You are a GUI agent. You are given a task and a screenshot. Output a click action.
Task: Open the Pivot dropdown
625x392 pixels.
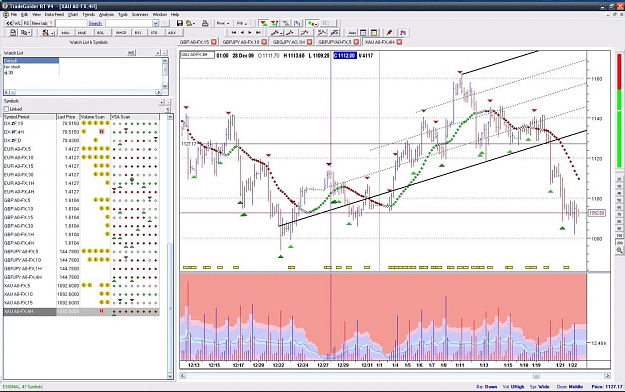[x=222, y=24]
